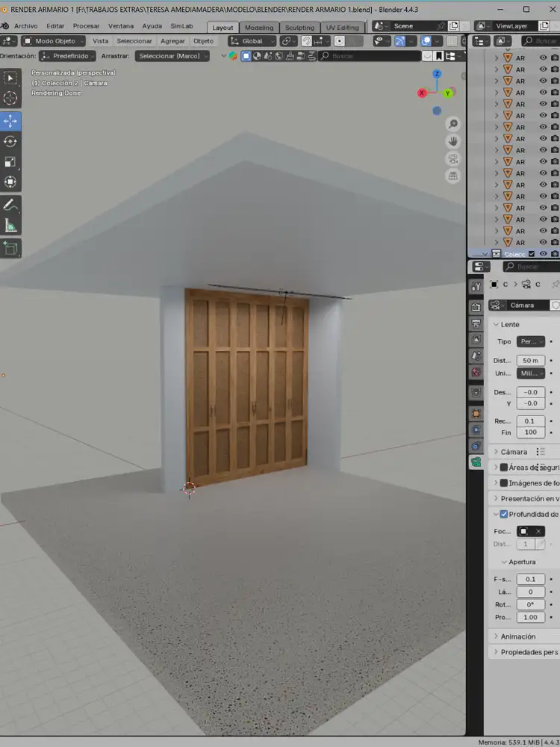Open the viewport Vista menu
560x747 pixels.
point(100,41)
